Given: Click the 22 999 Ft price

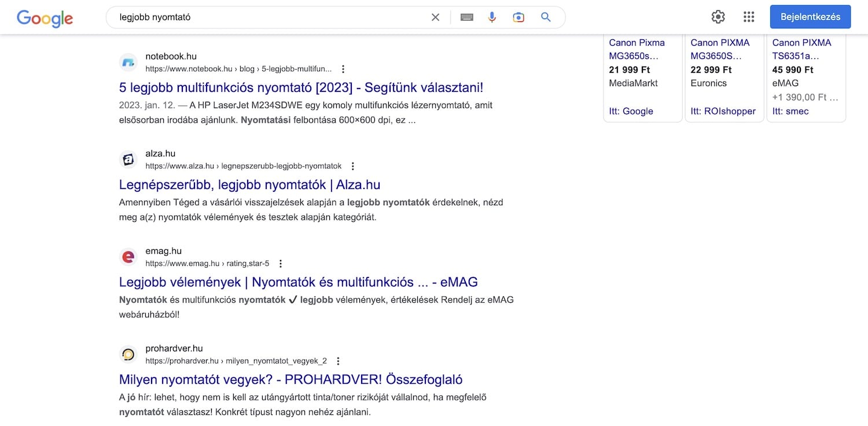Looking at the screenshot, I should (711, 69).
